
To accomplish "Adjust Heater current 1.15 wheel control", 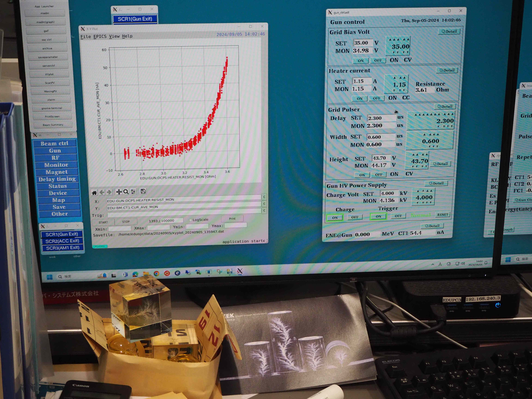I will pos(396,84).
